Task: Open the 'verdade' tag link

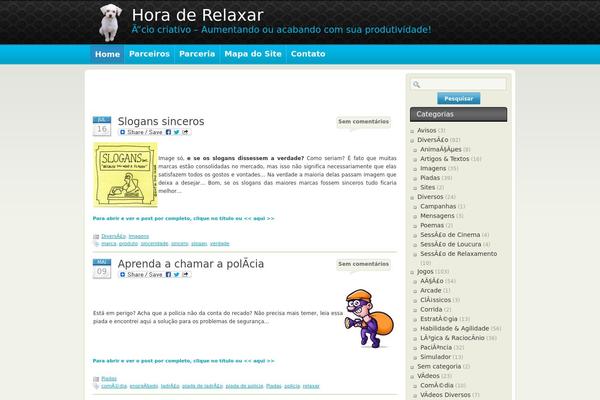Action: pos(220,244)
